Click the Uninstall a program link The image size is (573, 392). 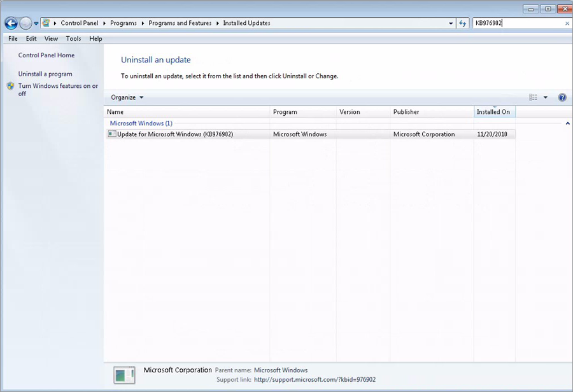coord(45,74)
